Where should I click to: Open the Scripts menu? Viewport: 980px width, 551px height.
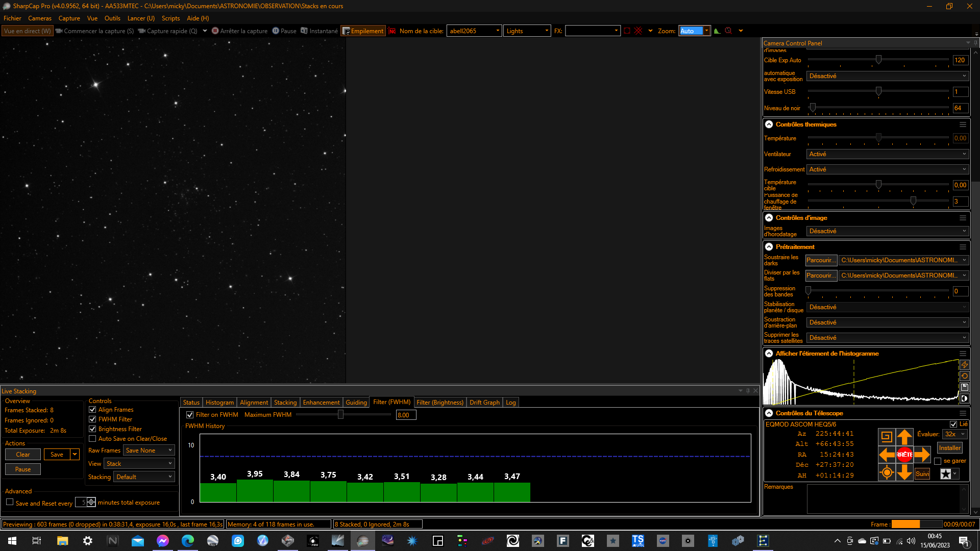[170, 18]
